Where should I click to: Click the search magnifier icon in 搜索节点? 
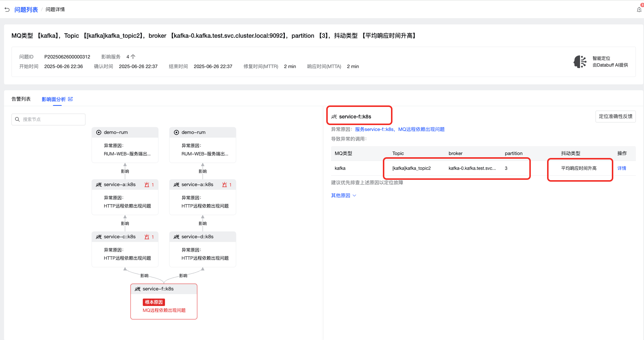tap(17, 119)
